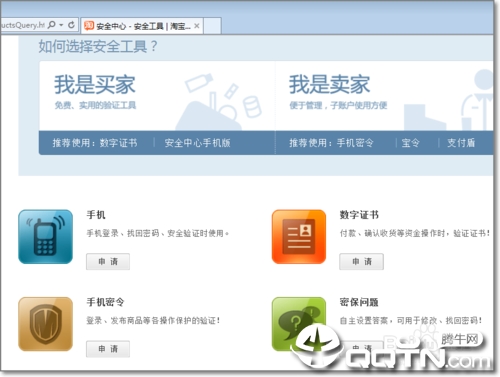Click the 手机密令 title text

(x=105, y=302)
